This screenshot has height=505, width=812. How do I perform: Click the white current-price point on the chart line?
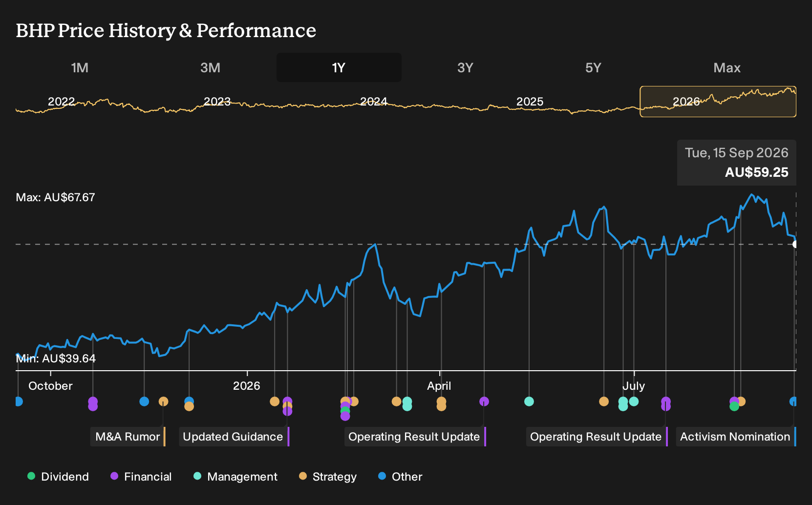coord(795,244)
